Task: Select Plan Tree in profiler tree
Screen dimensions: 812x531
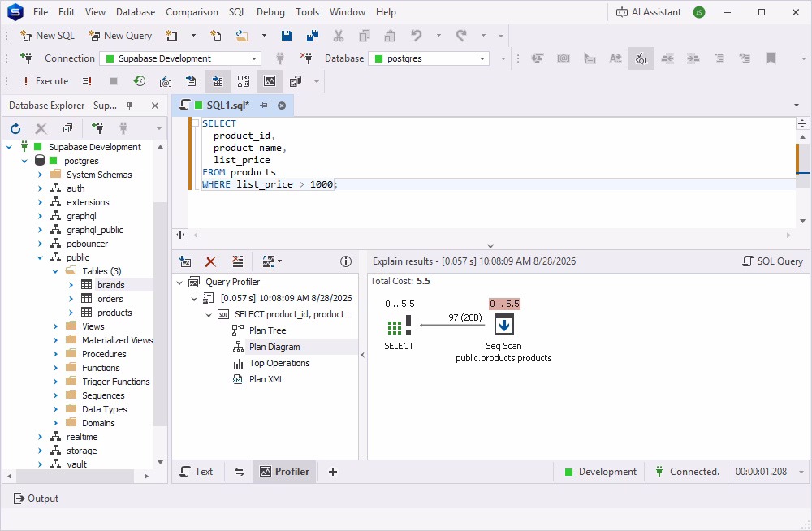Action: tap(268, 330)
